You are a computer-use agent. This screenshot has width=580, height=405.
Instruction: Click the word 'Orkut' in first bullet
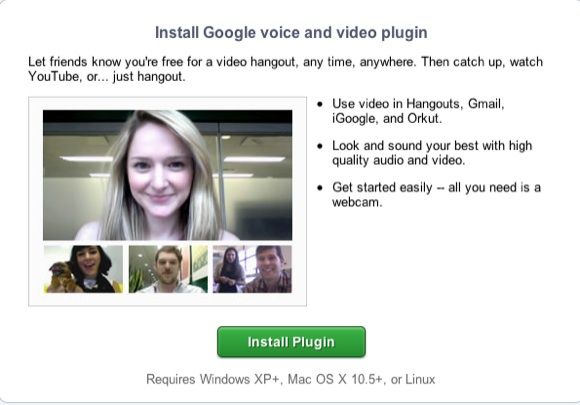[x=424, y=119]
